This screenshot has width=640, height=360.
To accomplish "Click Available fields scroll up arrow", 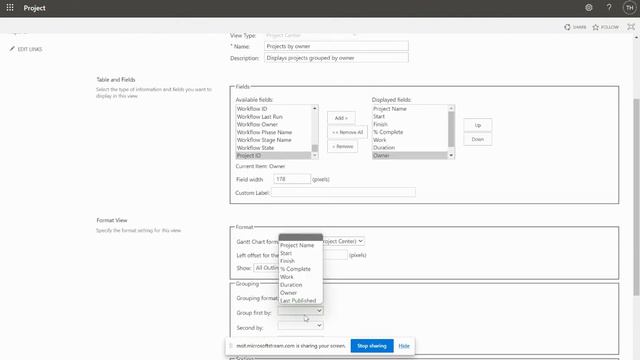I will click(x=315, y=108).
